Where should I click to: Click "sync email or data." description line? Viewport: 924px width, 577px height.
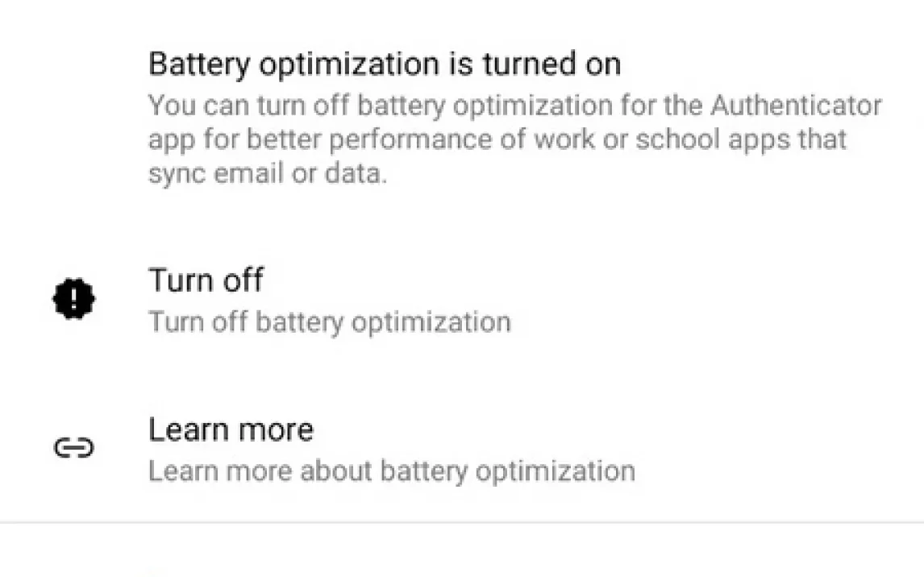(267, 175)
